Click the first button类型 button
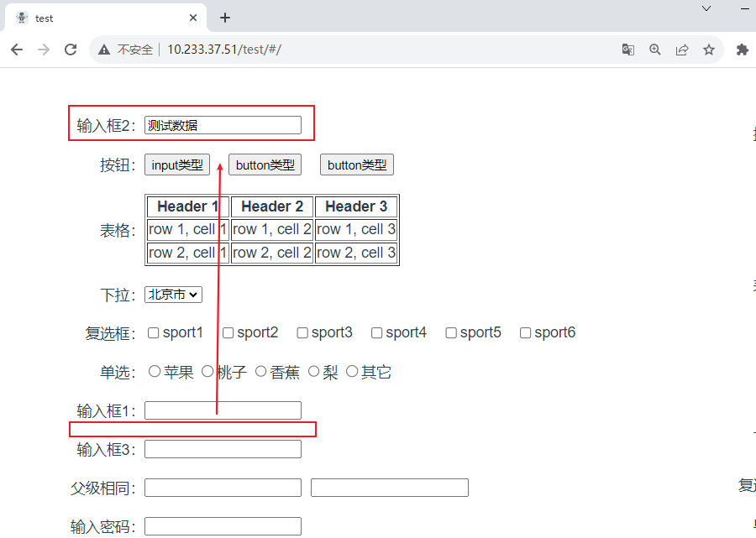Image resolution: width=756 pixels, height=538 pixels. [x=265, y=165]
